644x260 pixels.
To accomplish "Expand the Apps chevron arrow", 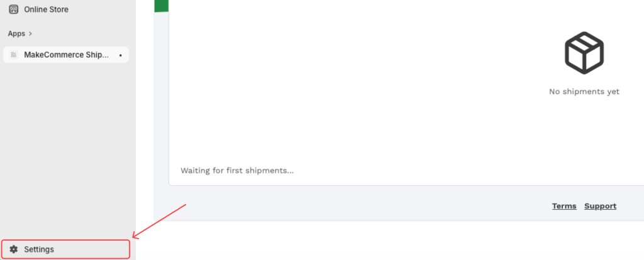I will [x=30, y=33].
